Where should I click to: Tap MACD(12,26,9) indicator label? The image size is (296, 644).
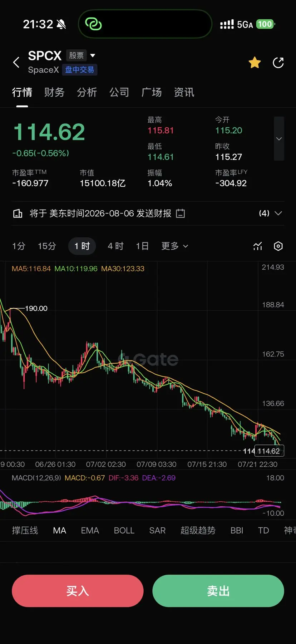point(36,478)
